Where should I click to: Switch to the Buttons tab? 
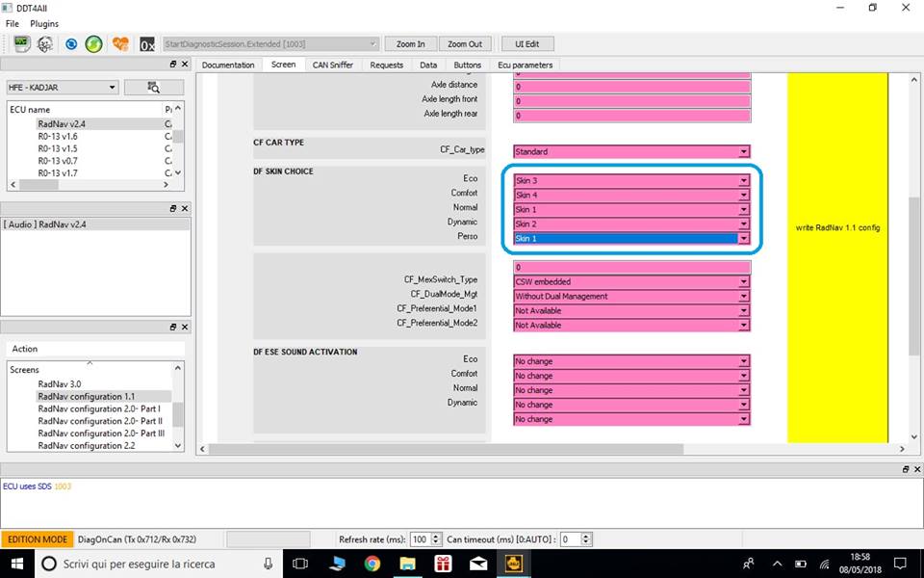468,65
